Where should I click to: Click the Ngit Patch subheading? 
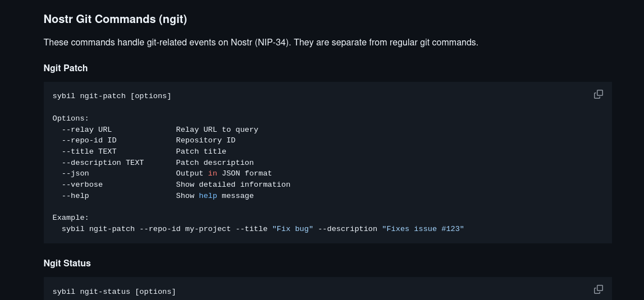(66, 68)
